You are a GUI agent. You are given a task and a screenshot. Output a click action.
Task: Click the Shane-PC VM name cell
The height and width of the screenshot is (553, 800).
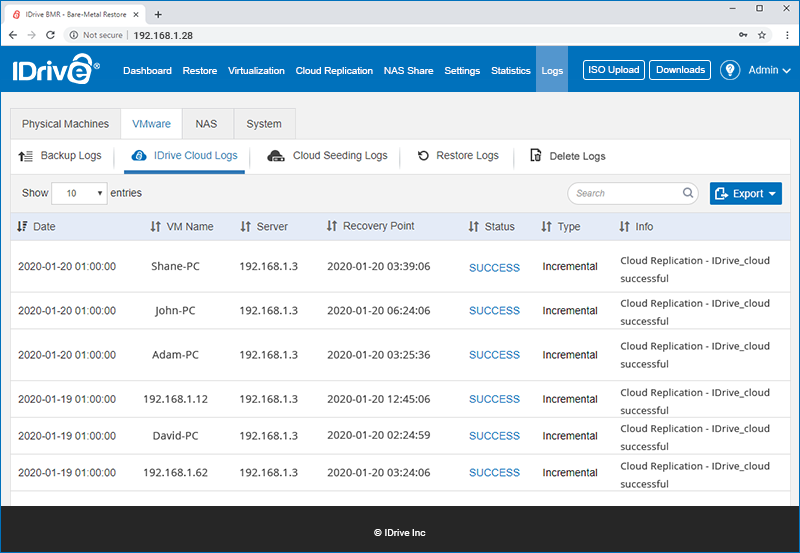[x=175, y=266]
